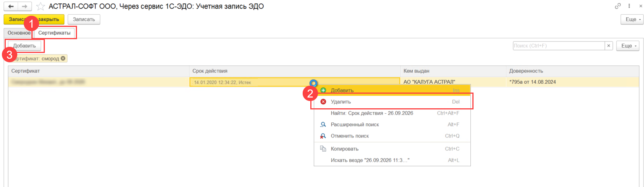644x187 pixels.
Task: Choose 'Удалить' in the context menu
Action: [341, 102]
